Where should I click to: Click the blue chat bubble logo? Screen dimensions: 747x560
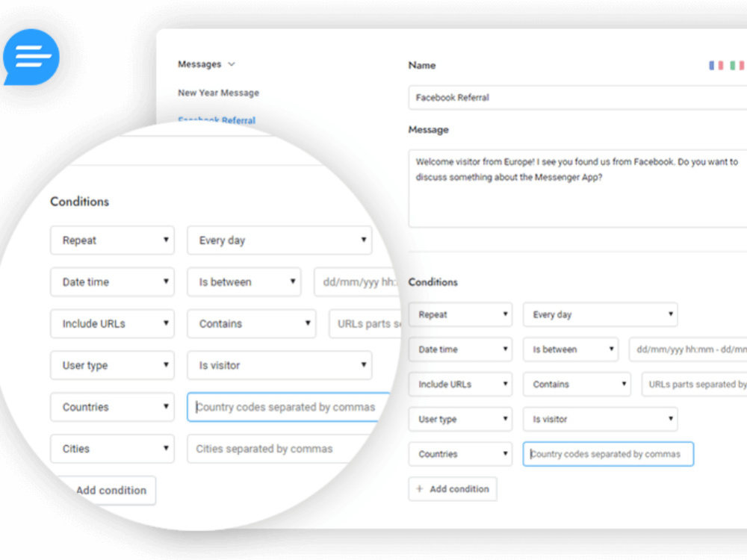[x=31, y=57]
